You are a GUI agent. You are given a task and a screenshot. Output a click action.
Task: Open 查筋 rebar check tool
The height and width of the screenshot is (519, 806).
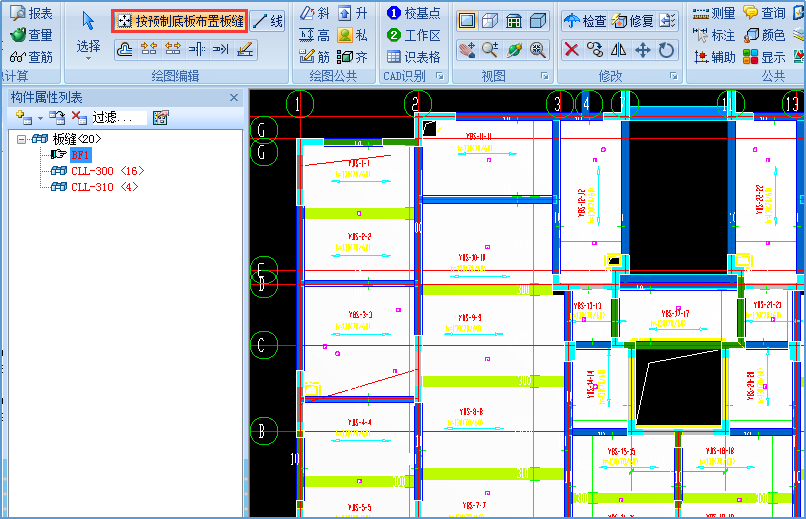pos(31,57)
